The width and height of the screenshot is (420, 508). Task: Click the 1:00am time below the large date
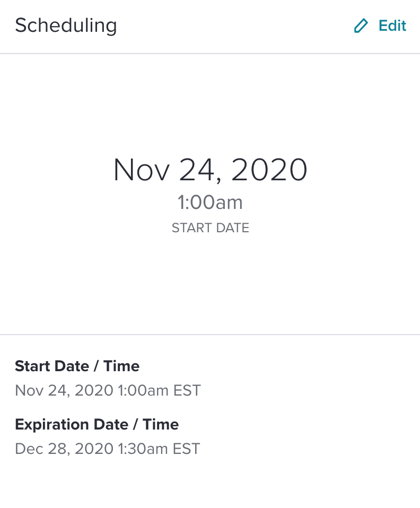click(x=210, y=203)
